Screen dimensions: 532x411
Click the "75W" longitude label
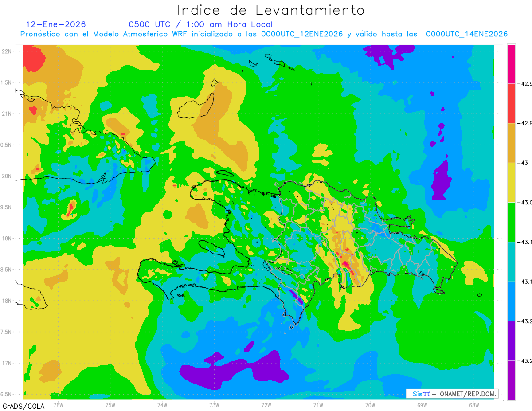[110, 405]
